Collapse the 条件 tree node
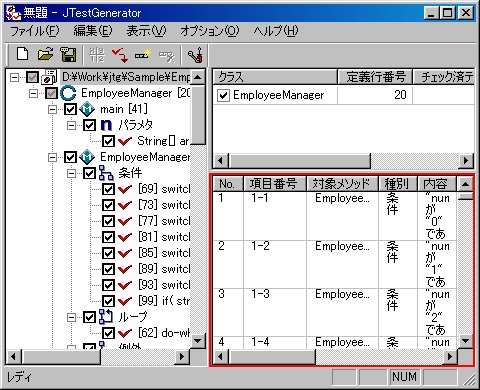The width and height of the screenshot is (480, 390). (x=71, y=173)
